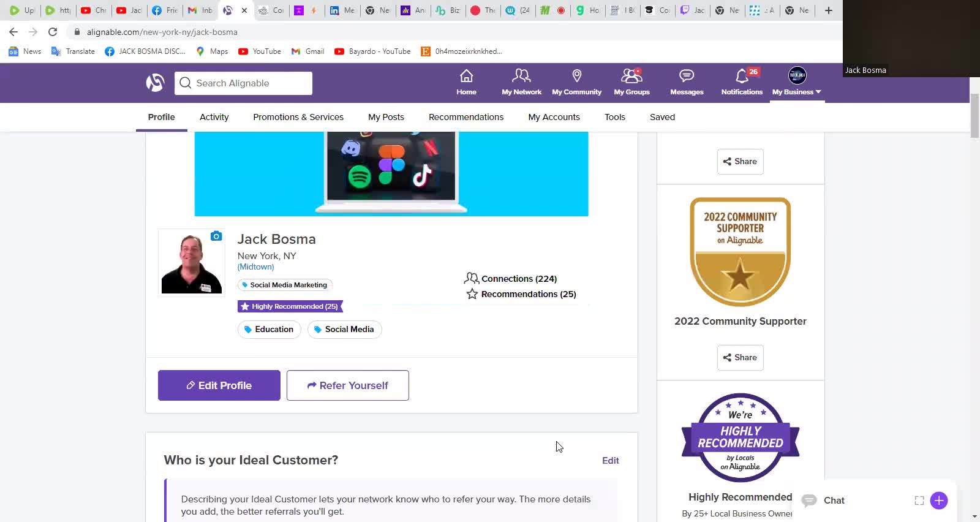Click the page vertical scrollbar
Screen dimensions: 980x522
click(974, 116)
